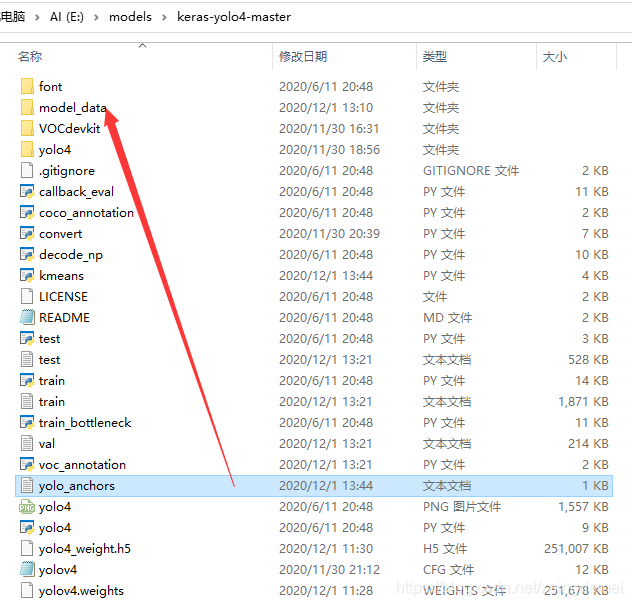Click the coco_annotation Python file icon

coord(27,212)
